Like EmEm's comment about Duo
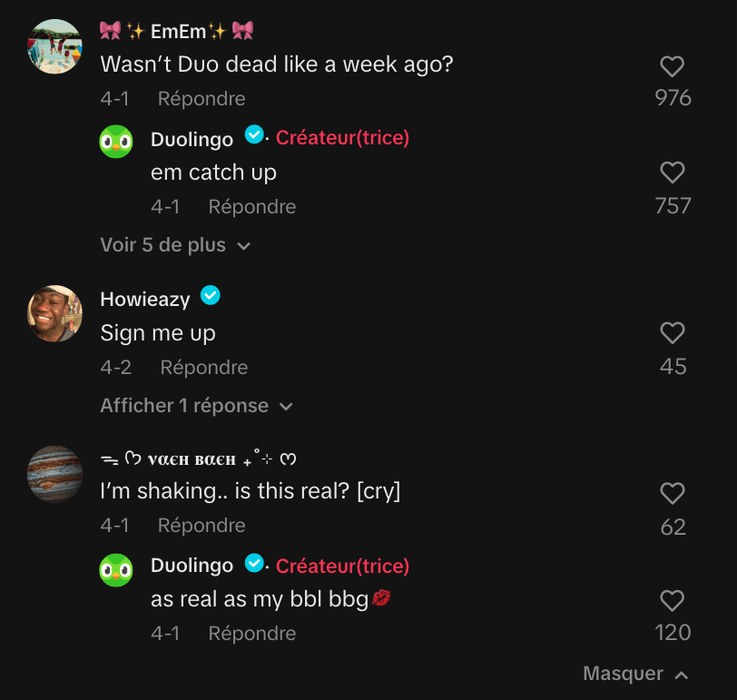 tap(672, 66)
